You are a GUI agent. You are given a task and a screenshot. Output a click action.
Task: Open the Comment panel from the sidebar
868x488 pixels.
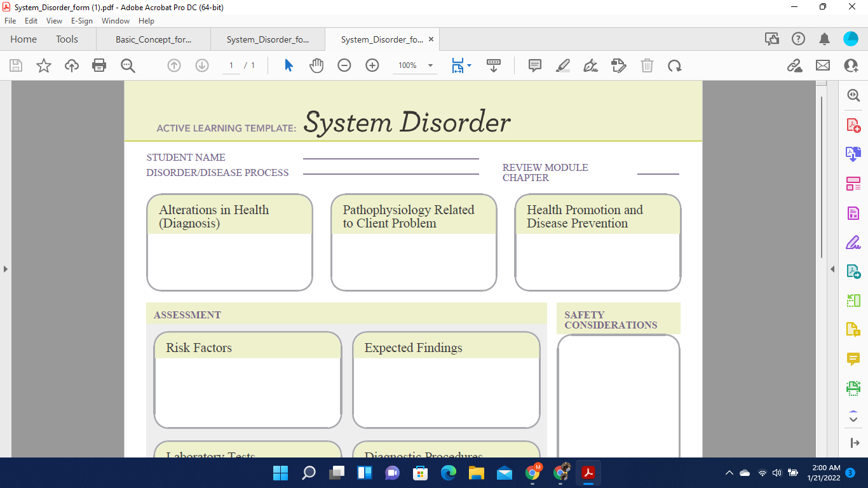tap(853, 360)
